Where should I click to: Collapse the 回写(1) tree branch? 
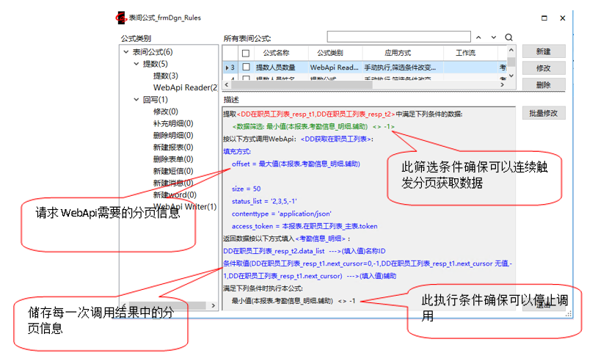[x=136, y=99]
